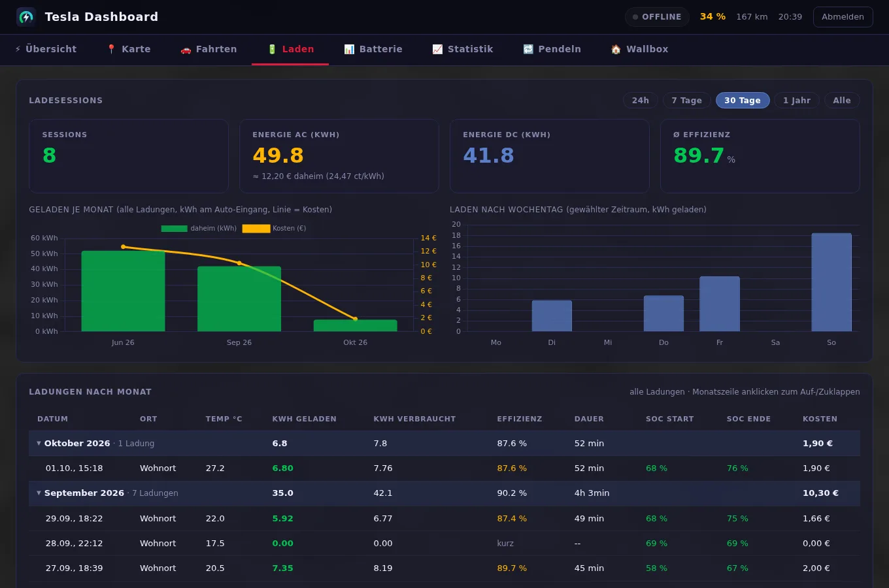Click the OFFLINE status badge
Image resolution: width=889 pixels, height=588 pixels.
(657, 17)
